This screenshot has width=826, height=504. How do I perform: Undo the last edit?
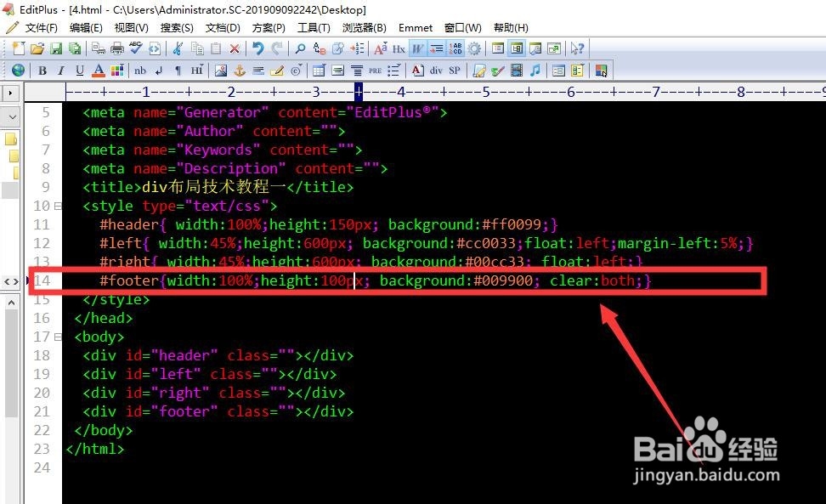[x=258, y=49]
